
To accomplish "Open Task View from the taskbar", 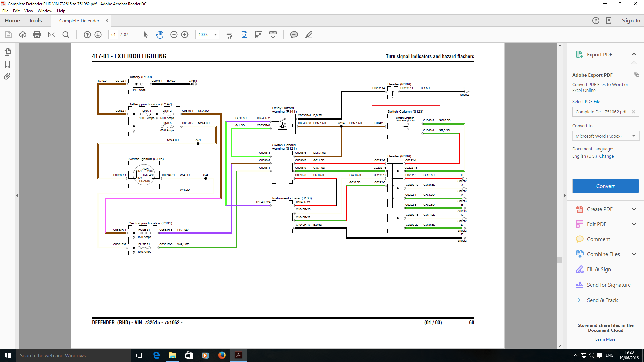I will click(x=140, y=355).
